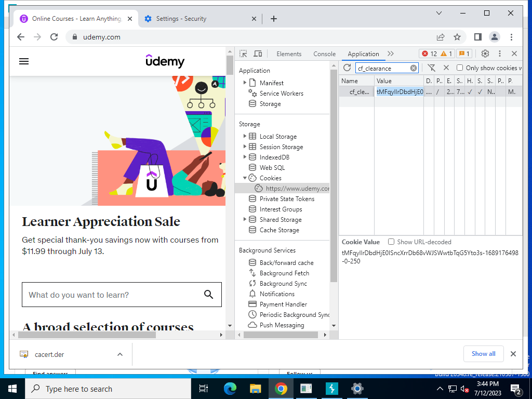
Task: Sort cookies by the Name column header
Action: click(356, 81)
